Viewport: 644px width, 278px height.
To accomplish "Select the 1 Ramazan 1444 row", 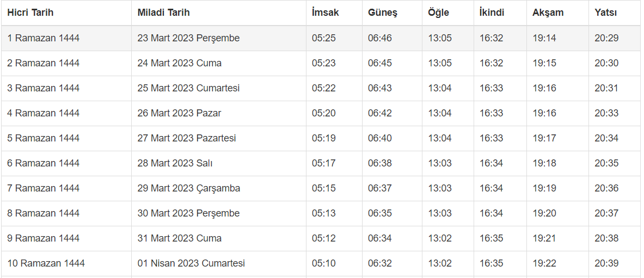I will 43,38.
